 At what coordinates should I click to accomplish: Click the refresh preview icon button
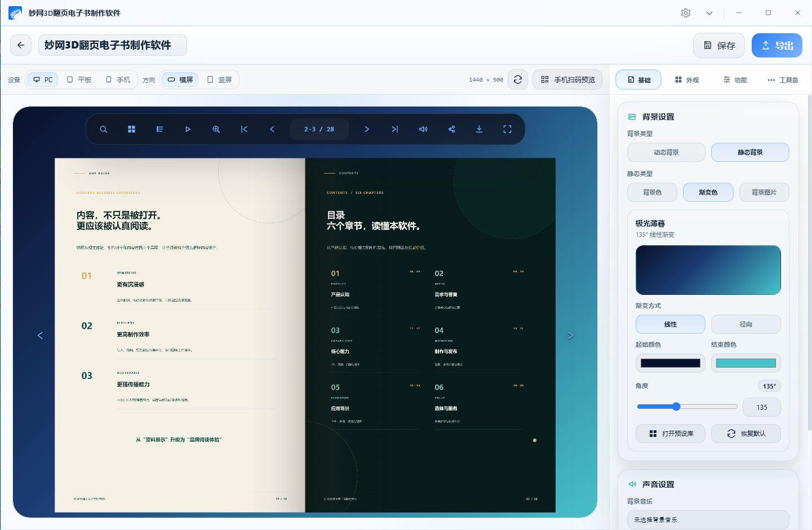click(518, 79)
